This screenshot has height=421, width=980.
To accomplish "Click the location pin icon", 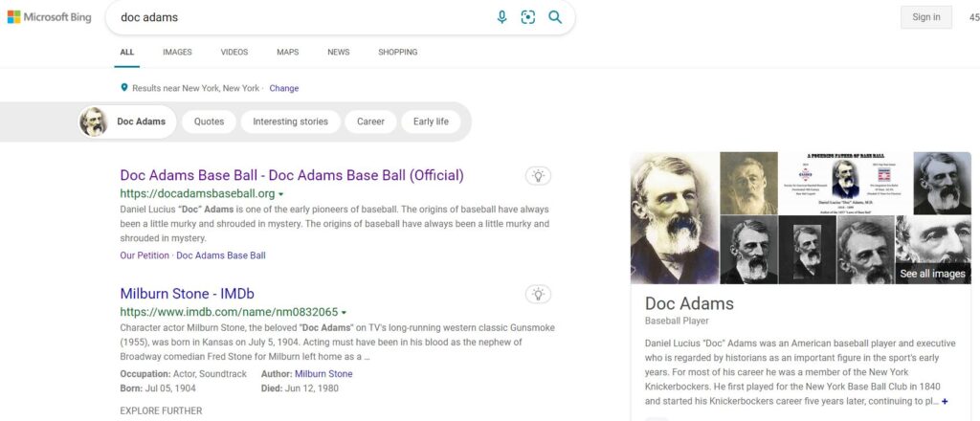I will (x=124, y=88).
